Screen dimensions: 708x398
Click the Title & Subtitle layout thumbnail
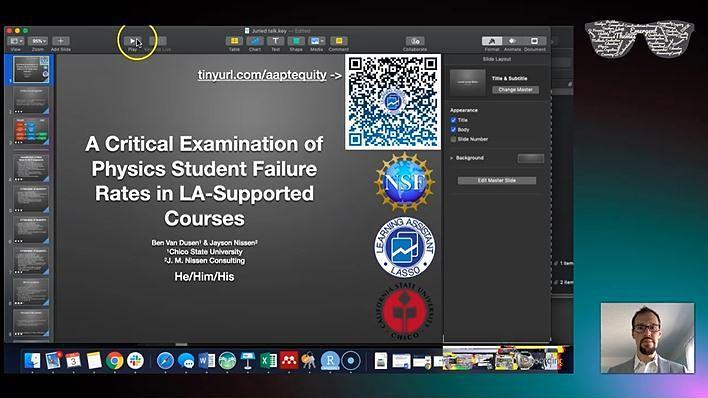(468, 82)
